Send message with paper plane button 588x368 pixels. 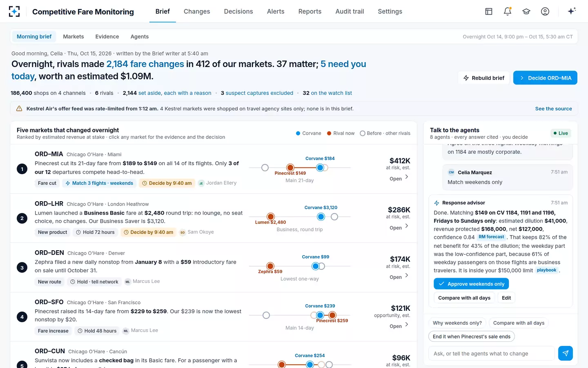tap(566, 353)
